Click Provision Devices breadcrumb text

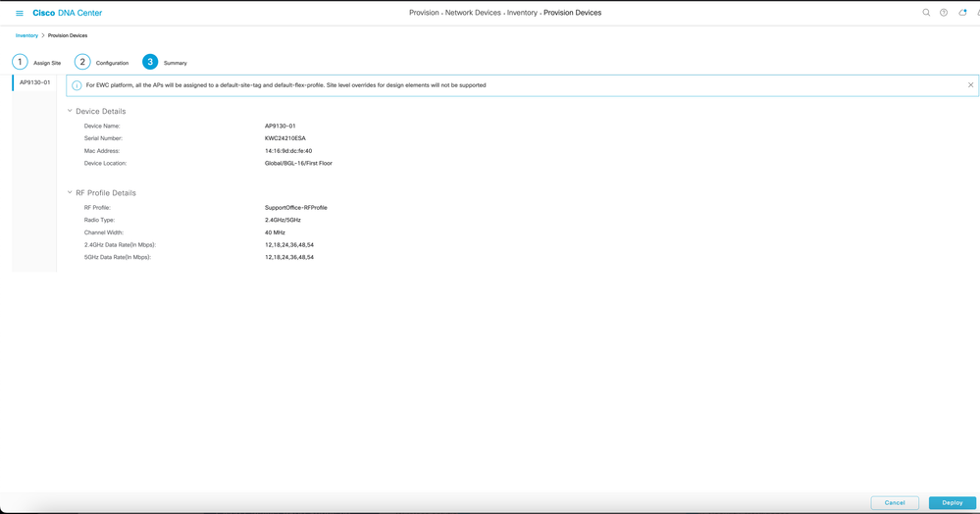68,35
